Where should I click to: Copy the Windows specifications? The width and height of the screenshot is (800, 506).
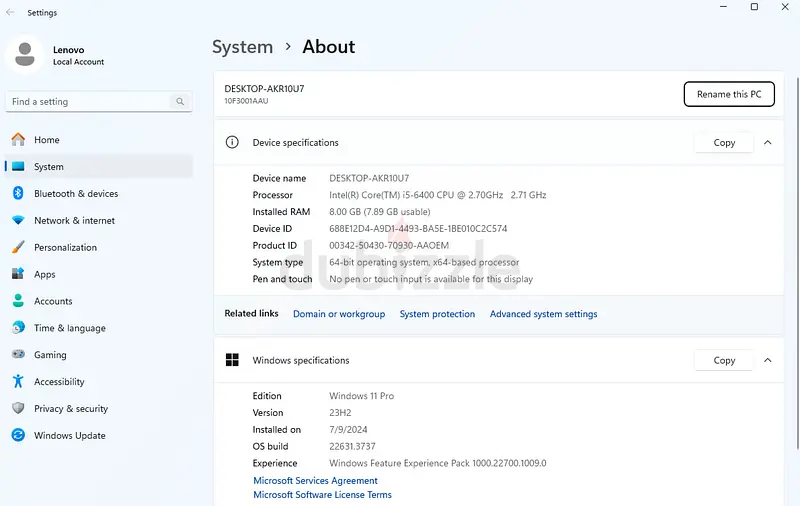[724, 360]
